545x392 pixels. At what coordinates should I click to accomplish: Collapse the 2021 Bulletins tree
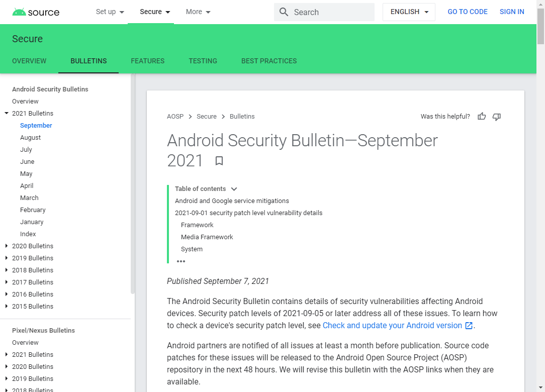coord(6,113)
